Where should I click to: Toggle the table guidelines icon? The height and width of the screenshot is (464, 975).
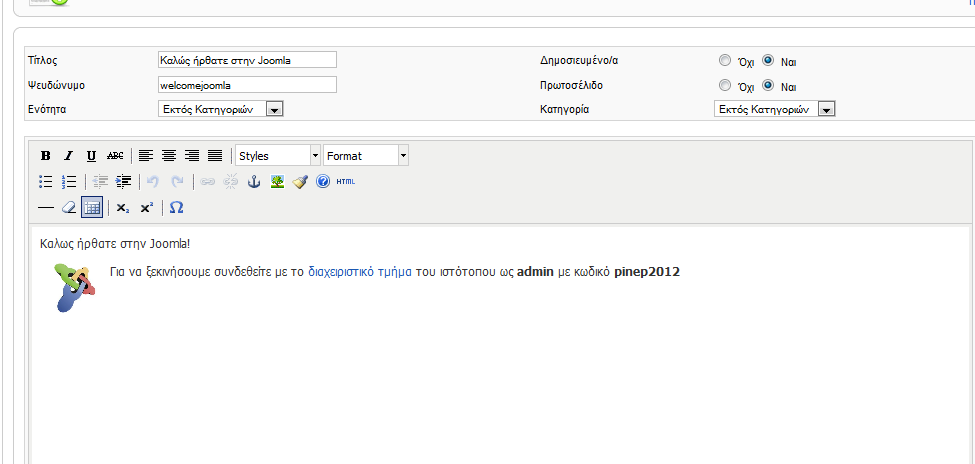(x=92, y=208)
